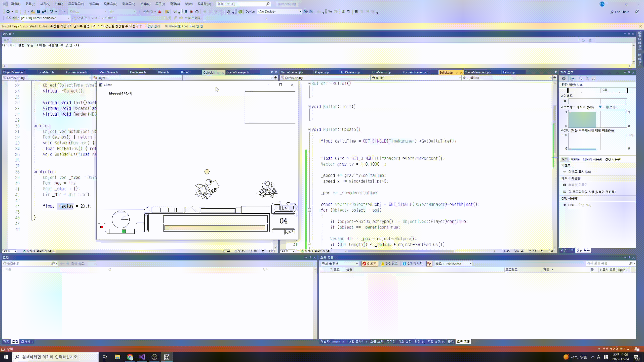Toggle the 0/1 messages filter
This screenshot has width=644, height=362.
tap(412, 263)
